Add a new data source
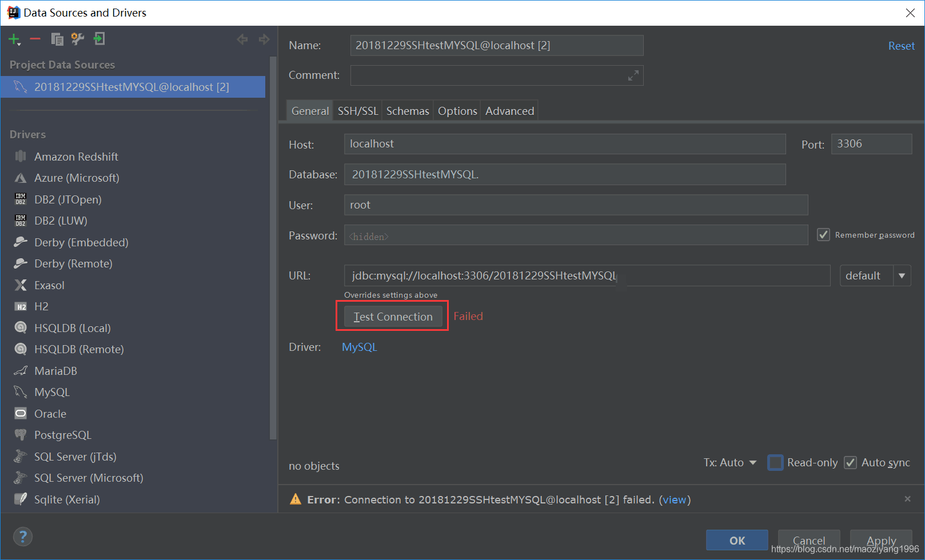 pos(13,39)
